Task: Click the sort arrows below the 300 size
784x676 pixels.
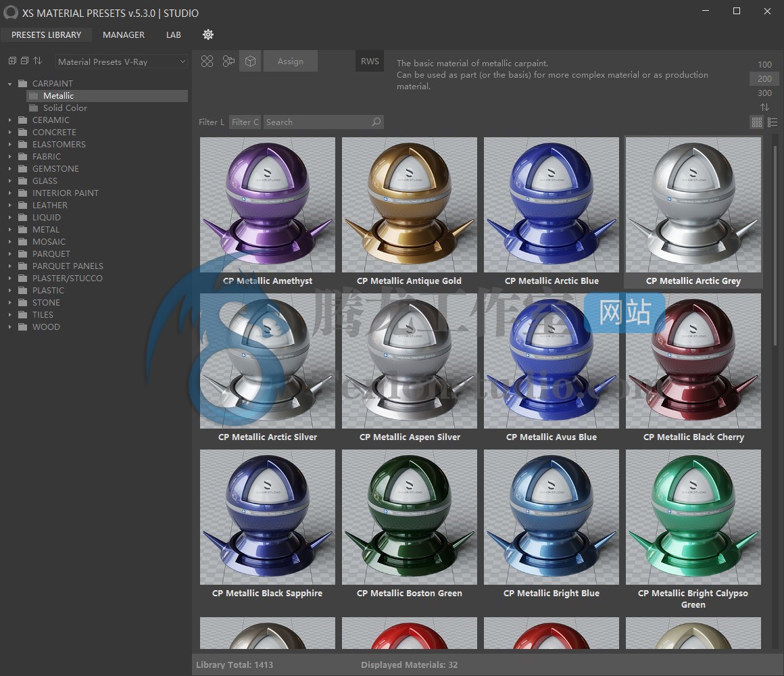Action: 764,107
